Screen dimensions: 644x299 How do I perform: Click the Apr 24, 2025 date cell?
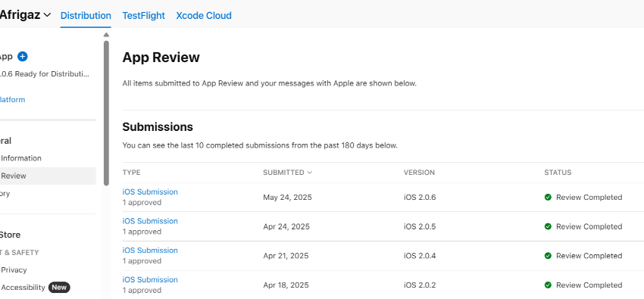286,226
